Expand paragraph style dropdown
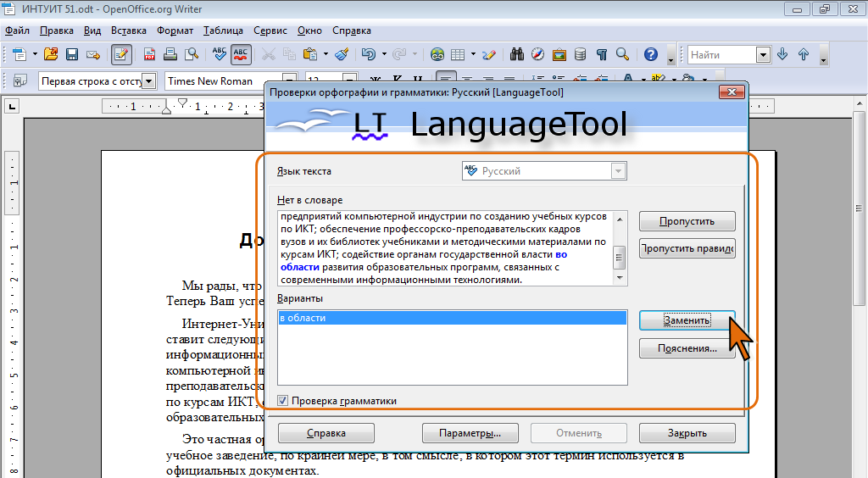 click(x=148, y=81)
